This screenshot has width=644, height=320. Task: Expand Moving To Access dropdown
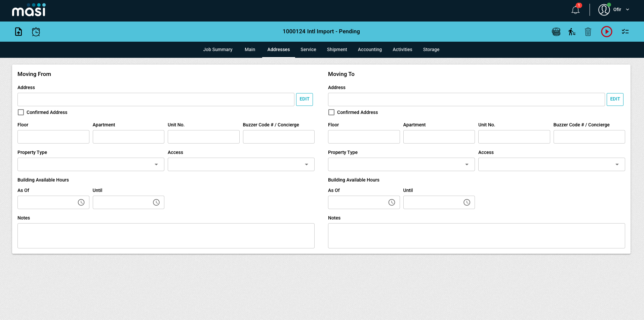click(551, 164)
